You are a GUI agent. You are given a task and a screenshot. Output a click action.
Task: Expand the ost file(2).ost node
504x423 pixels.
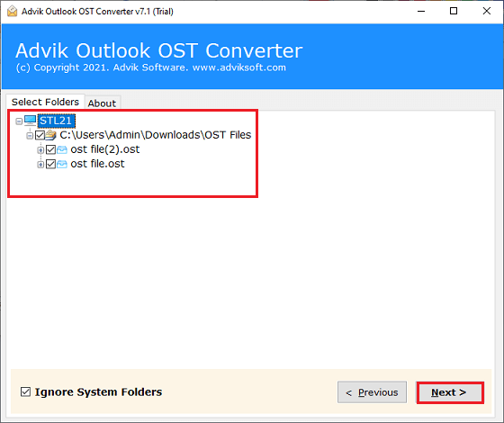[40, 150]
